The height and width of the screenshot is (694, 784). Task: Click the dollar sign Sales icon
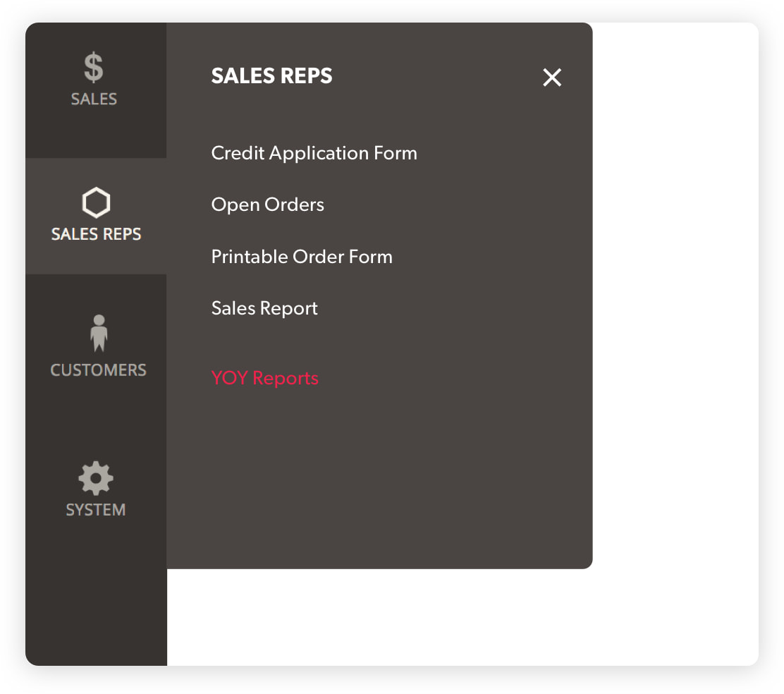(x=94, y=68)
